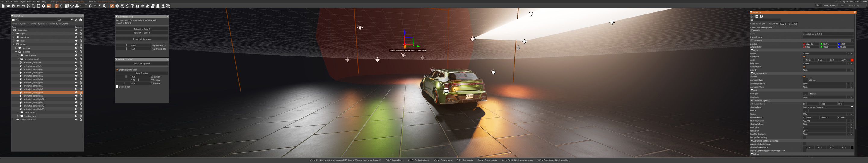Open the Camera menu
868x163 pixels.
point(14,2)
